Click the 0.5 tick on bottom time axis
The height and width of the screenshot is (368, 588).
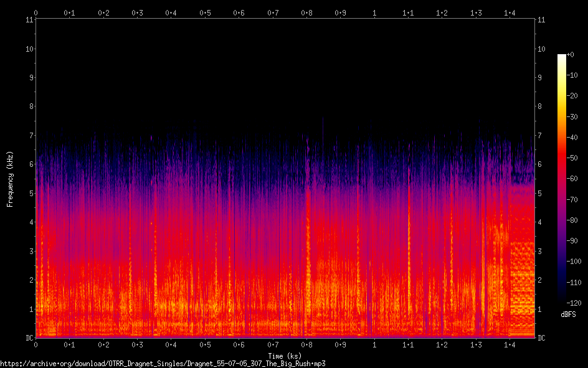204,344
